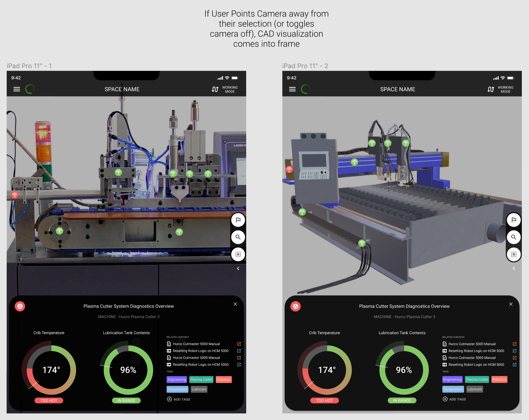Select Engineering tag in iPad frame 2
This screenshot has width=529, height=420.
[452, 380]
